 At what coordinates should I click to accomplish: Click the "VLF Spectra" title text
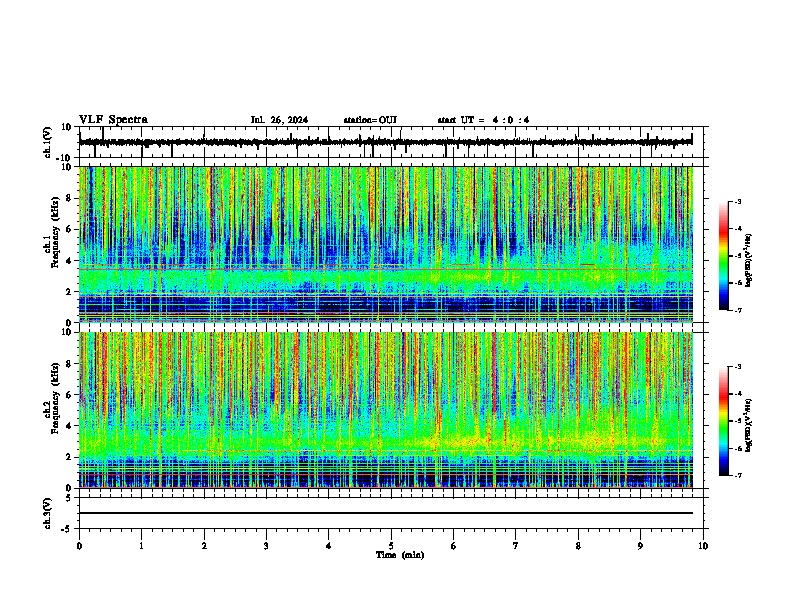pyautogui.click(x=113, y=120)
